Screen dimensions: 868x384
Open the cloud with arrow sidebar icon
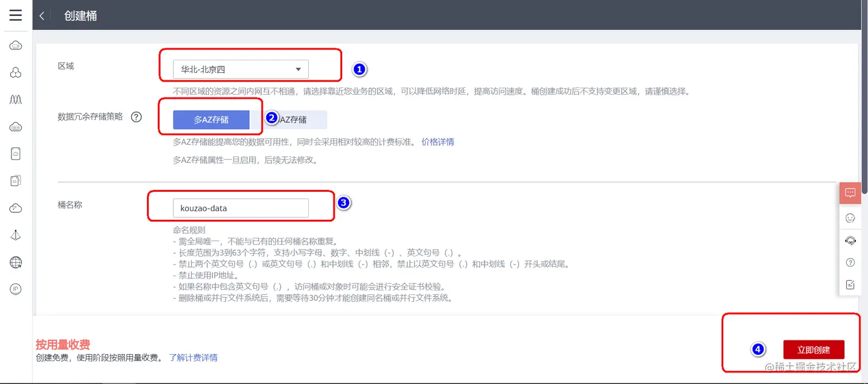[x=16, y=208]
